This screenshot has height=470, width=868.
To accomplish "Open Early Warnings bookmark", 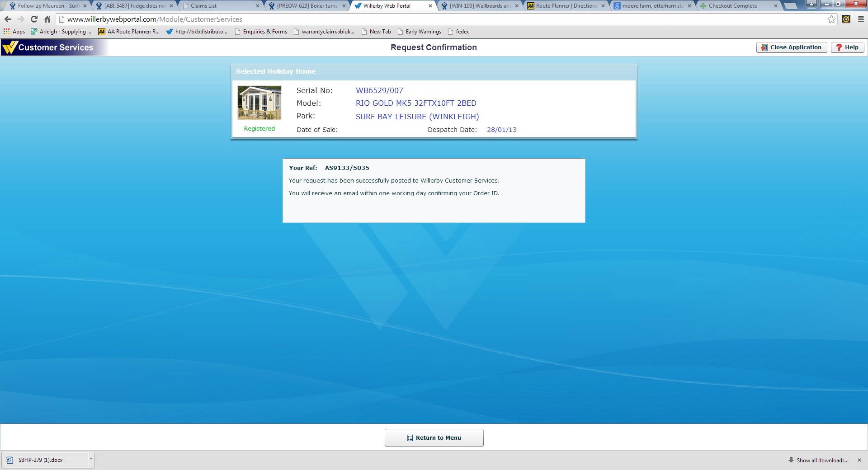I will pos(419,32).
